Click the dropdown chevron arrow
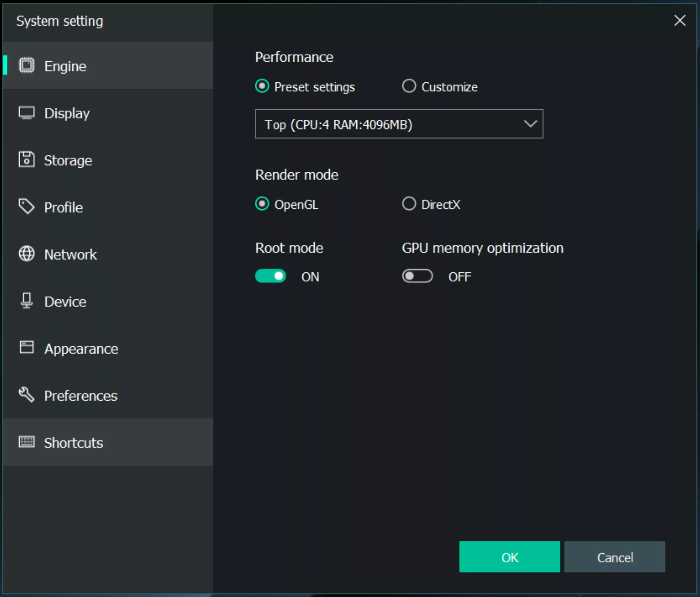Viewport: 700px width, 597px height. point(530,124)
